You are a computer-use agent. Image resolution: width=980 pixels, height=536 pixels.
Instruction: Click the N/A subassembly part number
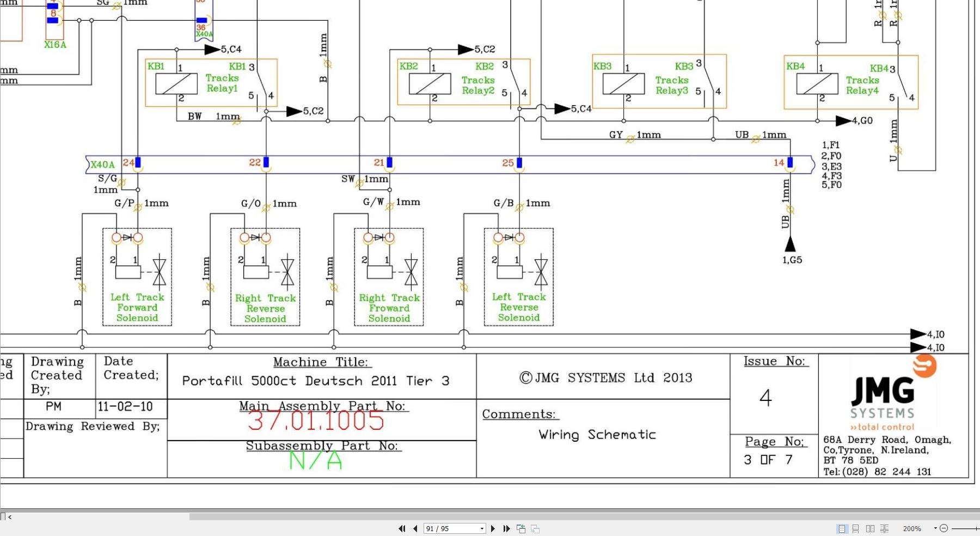point(315,461)
